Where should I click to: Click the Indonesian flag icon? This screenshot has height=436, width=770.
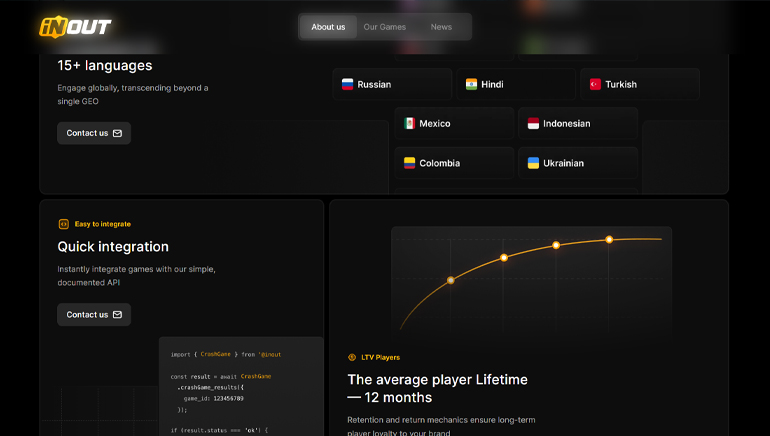click(x=533, y=124)
